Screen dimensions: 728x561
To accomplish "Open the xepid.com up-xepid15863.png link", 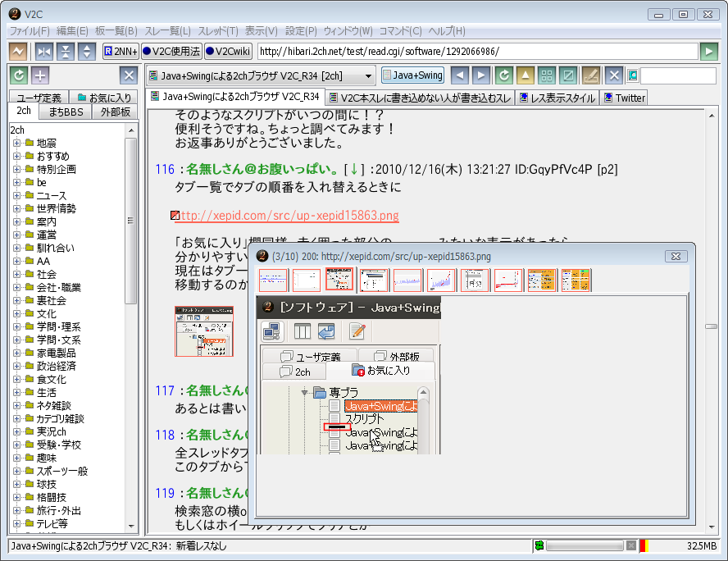I will tap(287, 216).
